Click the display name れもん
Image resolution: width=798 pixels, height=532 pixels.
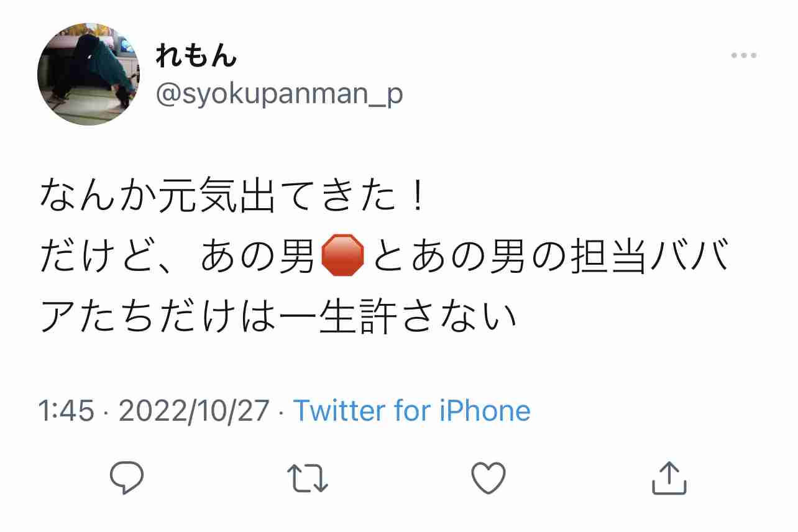click(196, 57)
